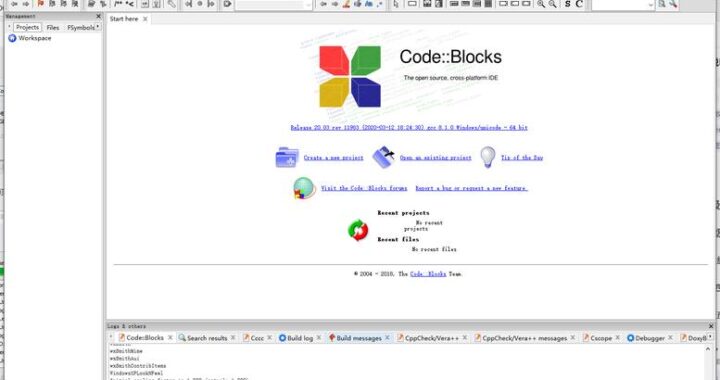Close the Logs & others panel

711,326
